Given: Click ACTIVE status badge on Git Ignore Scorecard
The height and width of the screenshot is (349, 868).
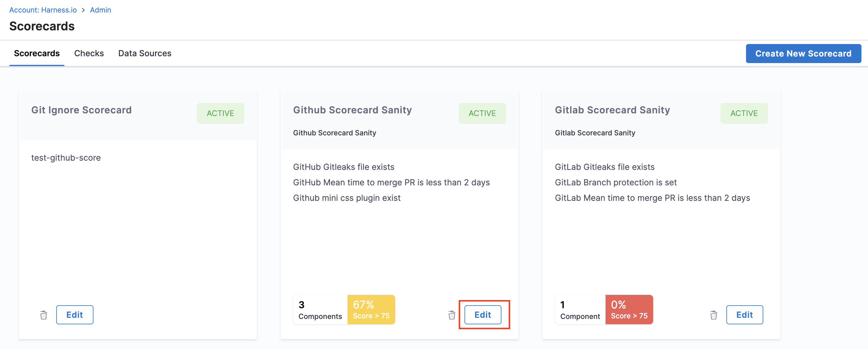Looking at the screenshot, I should (220, 113).
